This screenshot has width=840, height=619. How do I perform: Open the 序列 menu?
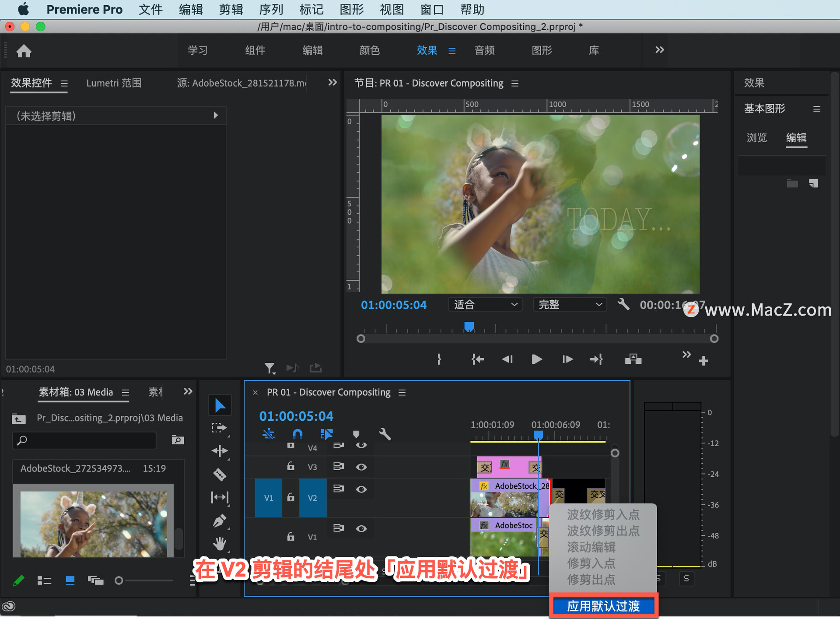pyautogui.click(x=271, y=9)
